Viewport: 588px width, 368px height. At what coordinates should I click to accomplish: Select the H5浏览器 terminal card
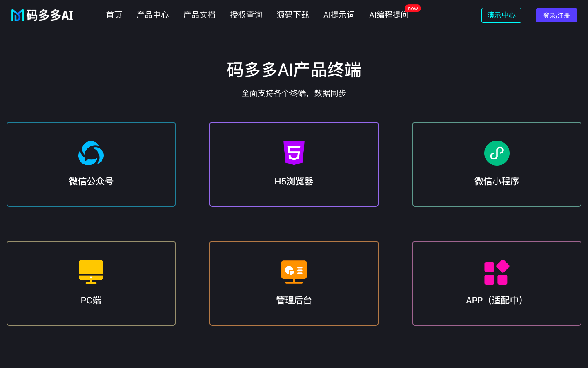[294, 164]
